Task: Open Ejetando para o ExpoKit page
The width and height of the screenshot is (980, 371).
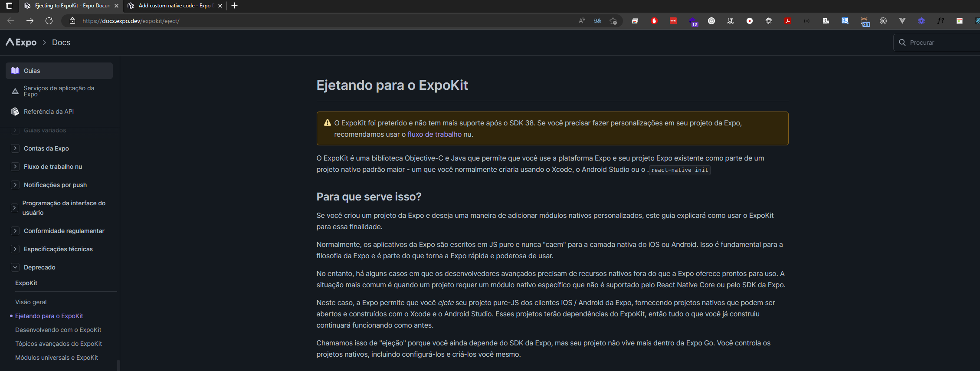Action: (49, 316)
